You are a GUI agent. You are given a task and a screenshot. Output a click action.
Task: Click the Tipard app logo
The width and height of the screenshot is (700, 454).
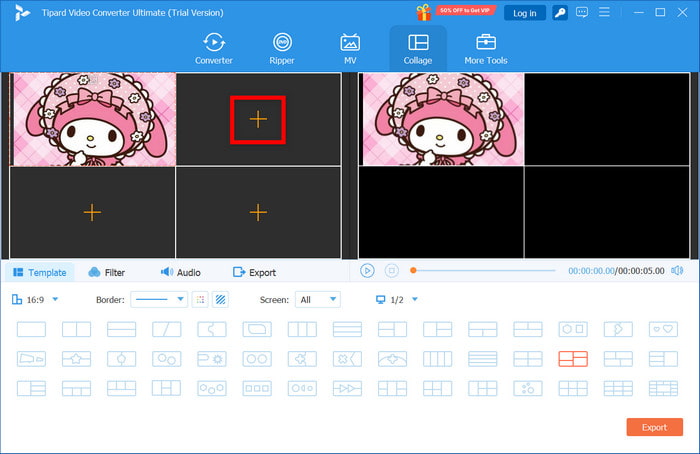(x=21, y=12)
